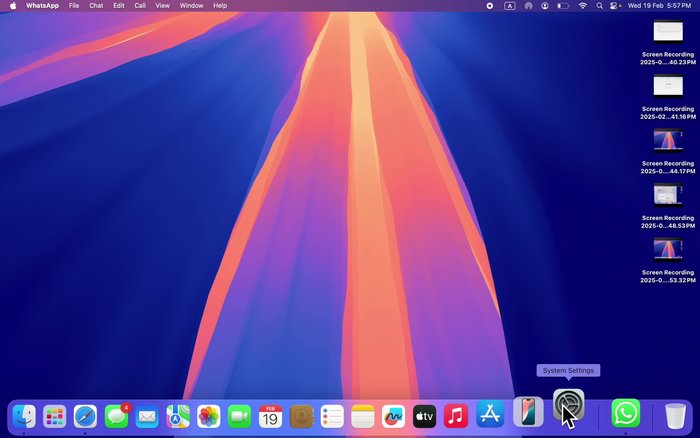Open the App Store
Screen dimensions: 700x438
[x=488, y=415]
